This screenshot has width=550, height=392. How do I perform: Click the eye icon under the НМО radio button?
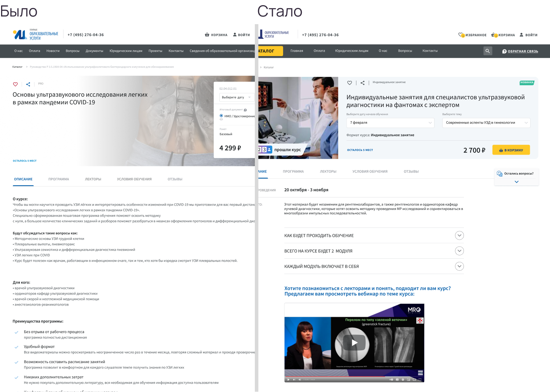(221, 119)
